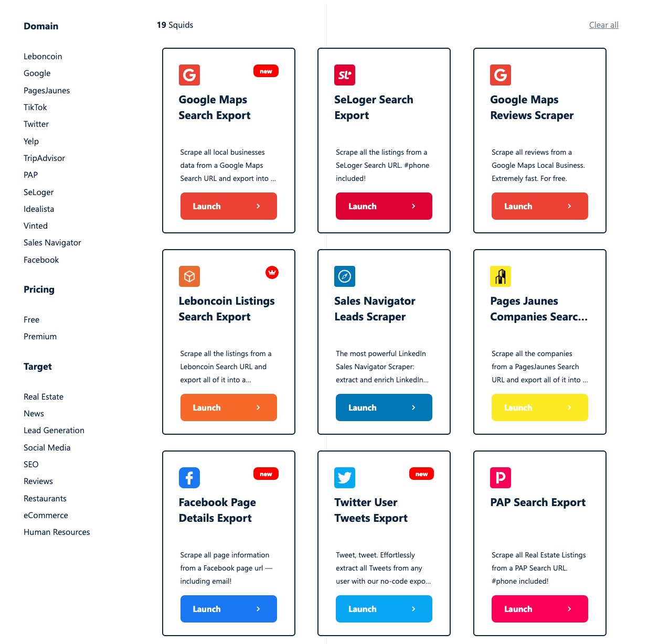Click the Pages Jaunes yellow building icon

click(501, 276)
